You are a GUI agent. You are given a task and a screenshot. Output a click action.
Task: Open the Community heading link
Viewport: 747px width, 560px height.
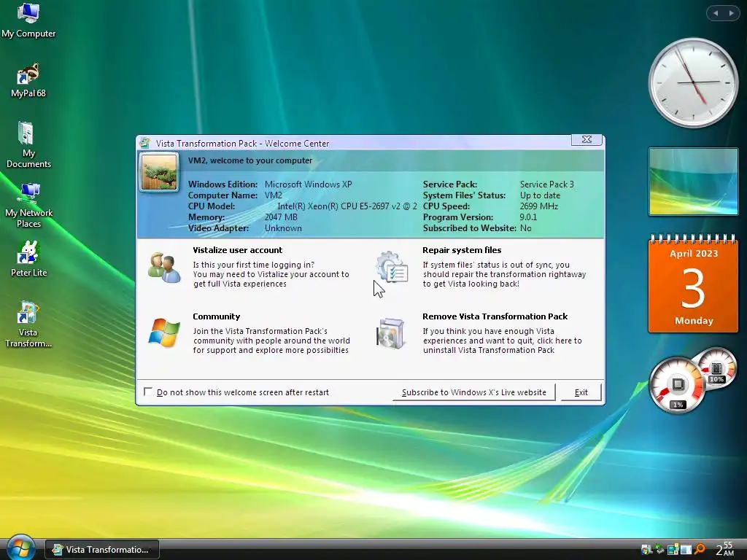tap(216, 316)
